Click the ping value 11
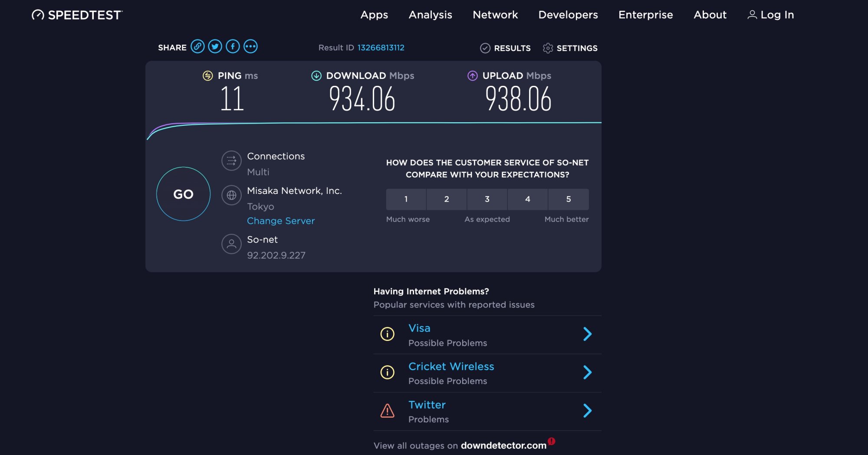Image resolution: width=868 pixels, height=455 pixels. [232, 99]
